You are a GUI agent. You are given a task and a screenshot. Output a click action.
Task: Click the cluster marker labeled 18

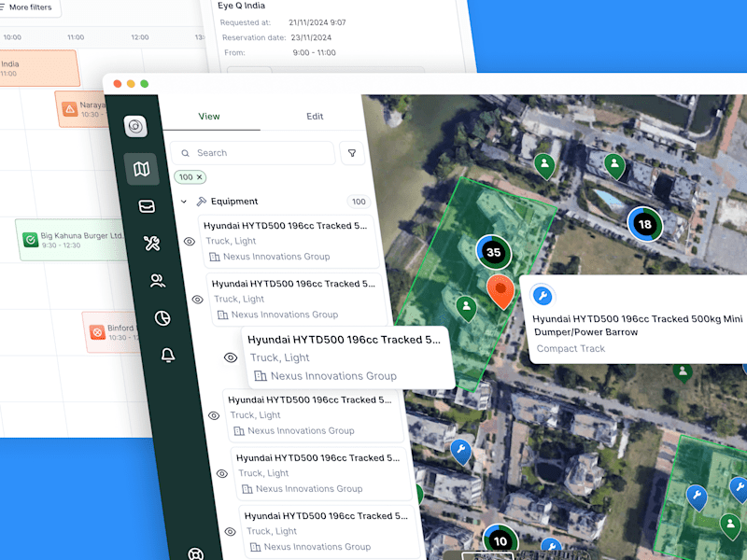[644, 224]
